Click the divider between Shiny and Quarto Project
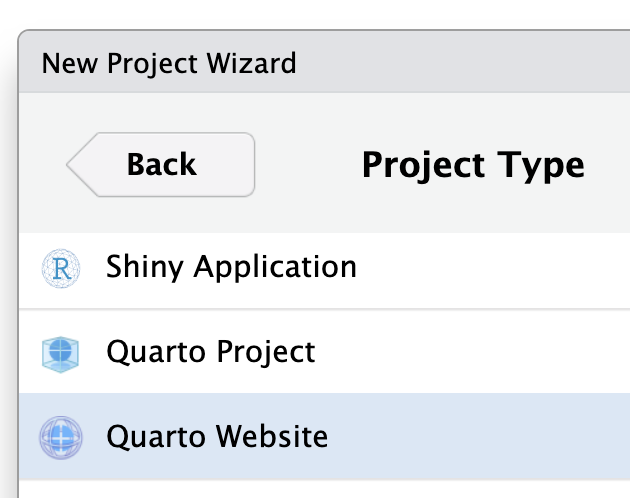 (324, 309)
